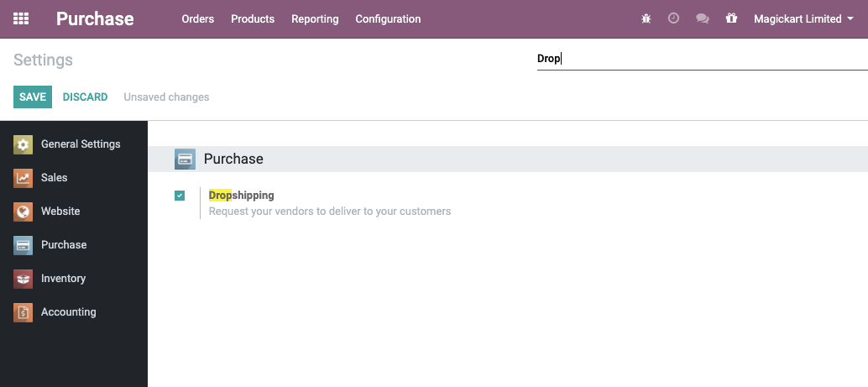Screen dimensions: 868x387
Task: Click the Inventory box icon in sidebar
Action: click(x=23, y=279)
